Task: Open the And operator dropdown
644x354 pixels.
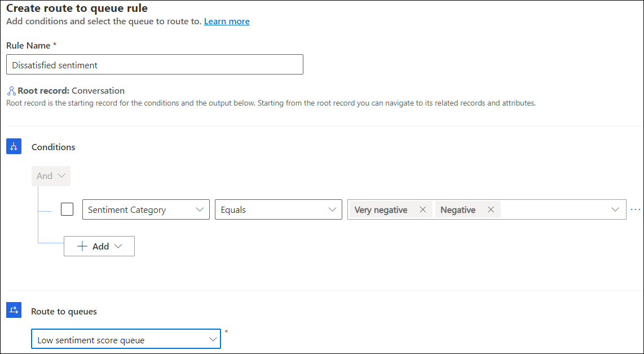Action: click(51, 176)
